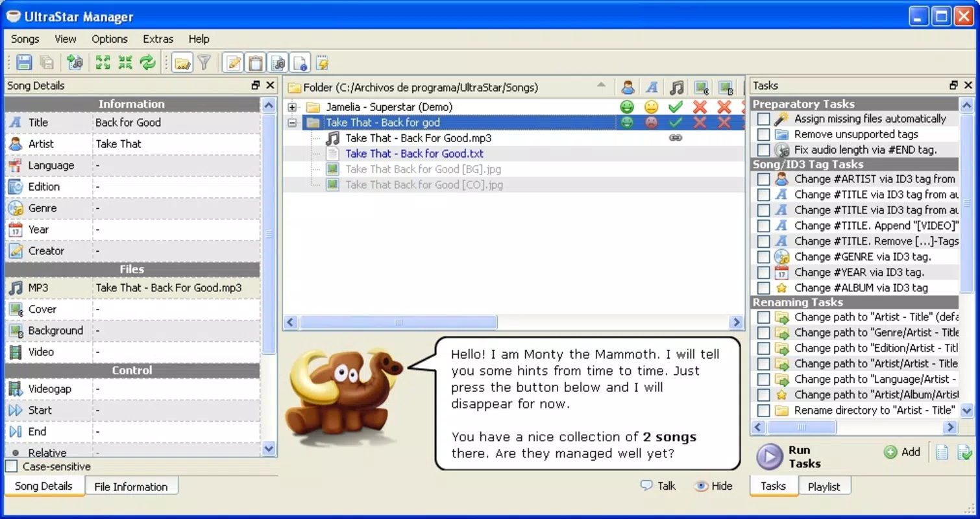
Task: Click the music note MP3 column header icon
Action: coord(676,88)
